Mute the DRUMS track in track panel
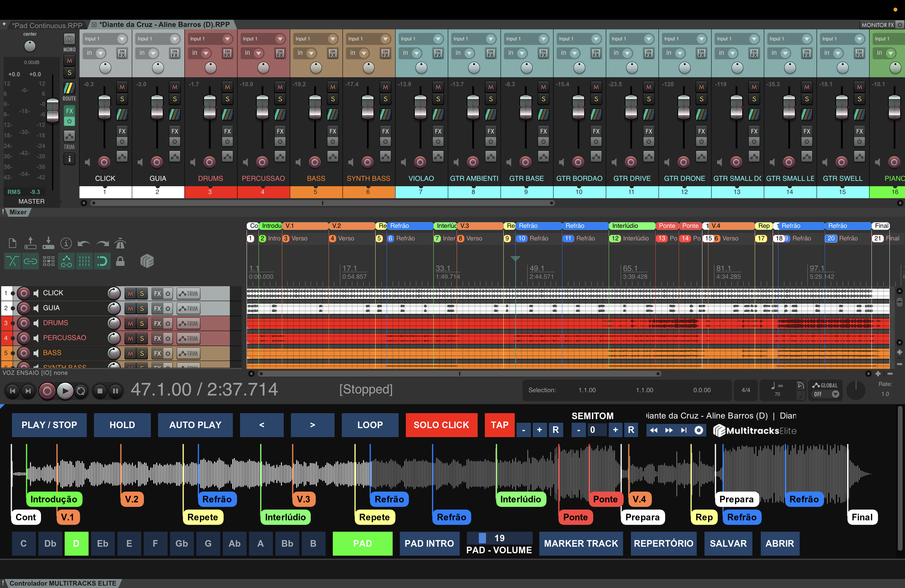 [x=130, y=323]
